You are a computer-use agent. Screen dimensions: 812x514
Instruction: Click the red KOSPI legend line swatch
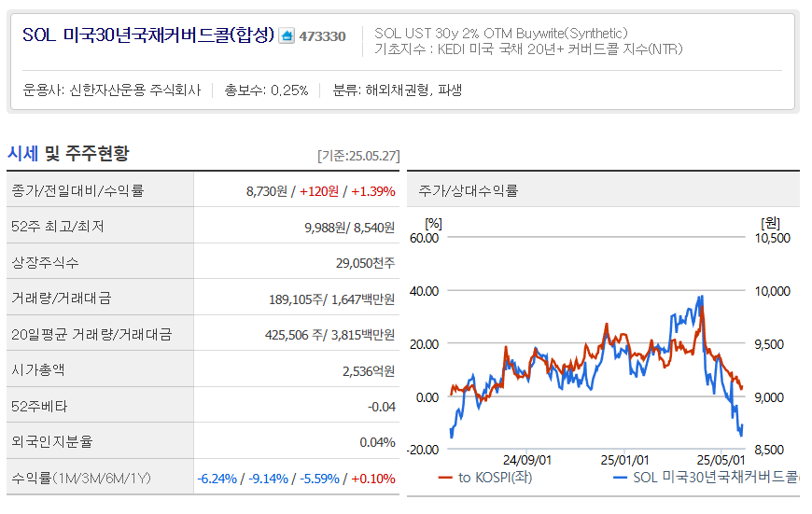[x=445, y=478]
